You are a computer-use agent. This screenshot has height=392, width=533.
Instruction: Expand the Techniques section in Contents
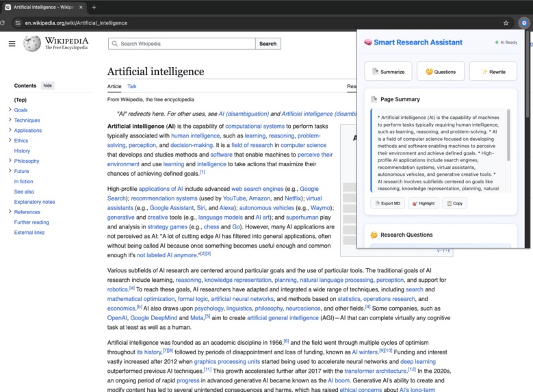[10, 120]
